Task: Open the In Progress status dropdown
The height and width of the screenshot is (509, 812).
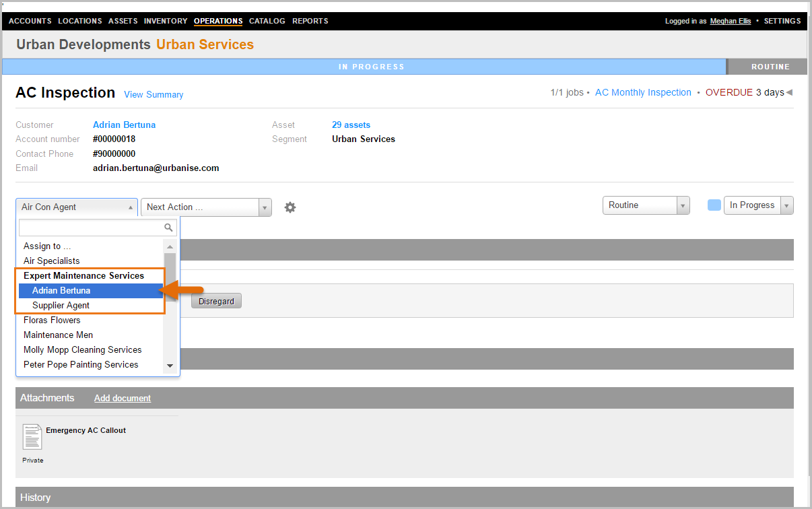Action: click(x=758, y=205)
